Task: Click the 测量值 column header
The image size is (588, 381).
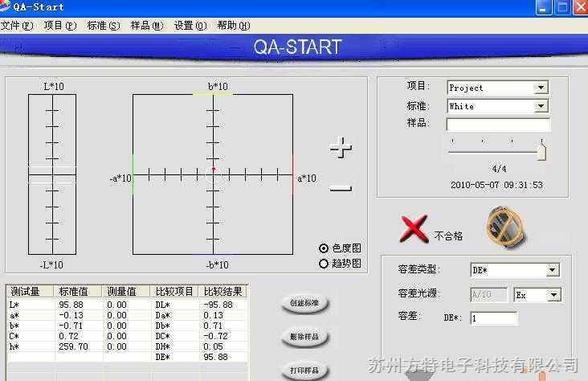Action: (127, 291)
